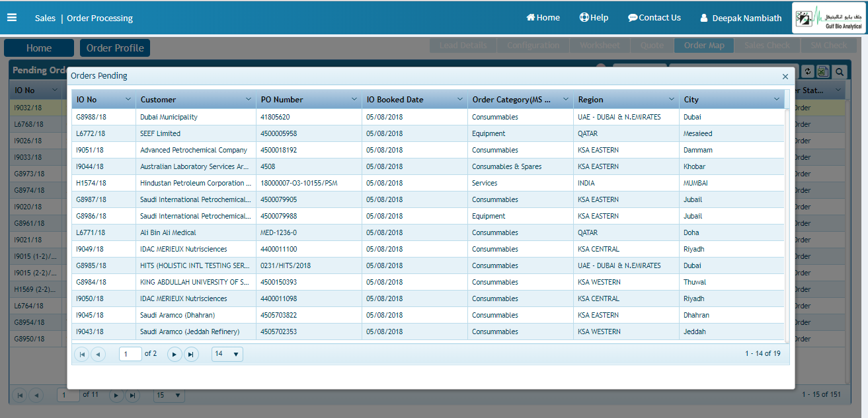Switch to Order Map tab
This screenshot has width=868, height=418.
click(x=704, y=46)
